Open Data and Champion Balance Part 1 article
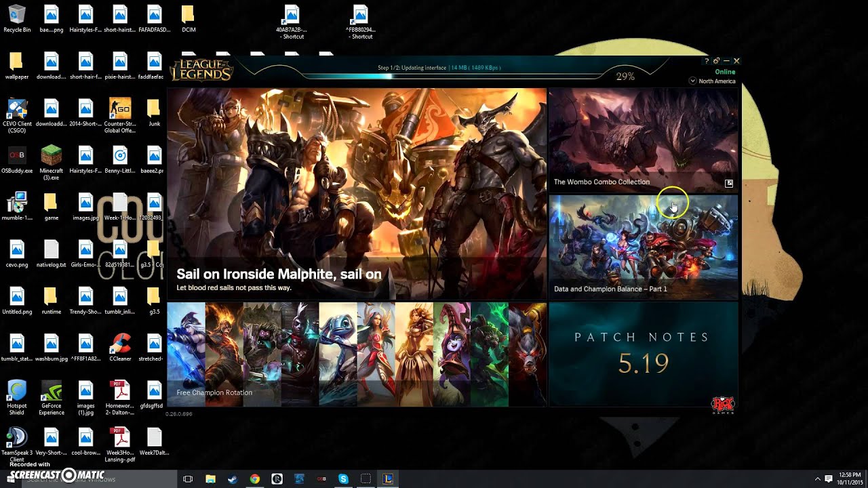 click(643, 247)
